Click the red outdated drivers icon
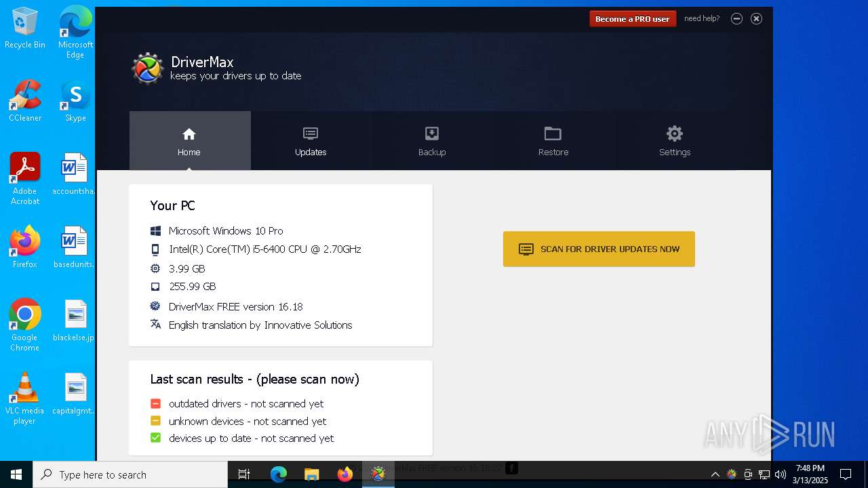The width and height of the screenshot is (868, 488). (x=155, y=403)
